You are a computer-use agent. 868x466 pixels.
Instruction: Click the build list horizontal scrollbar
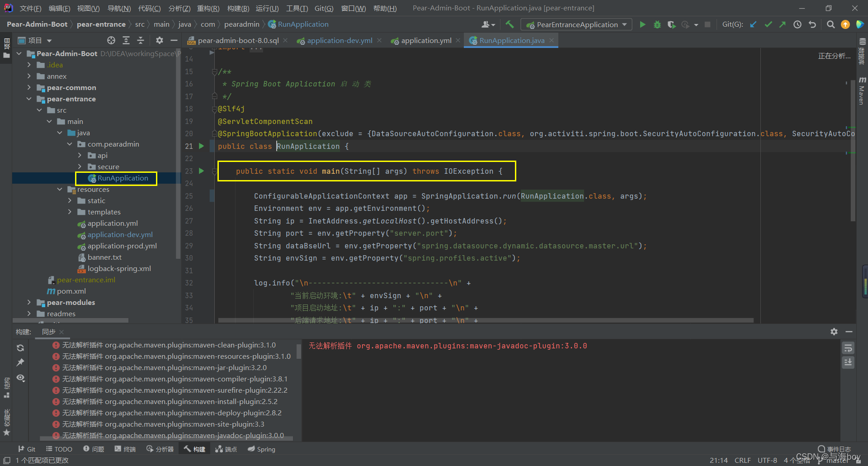point(166,438)
